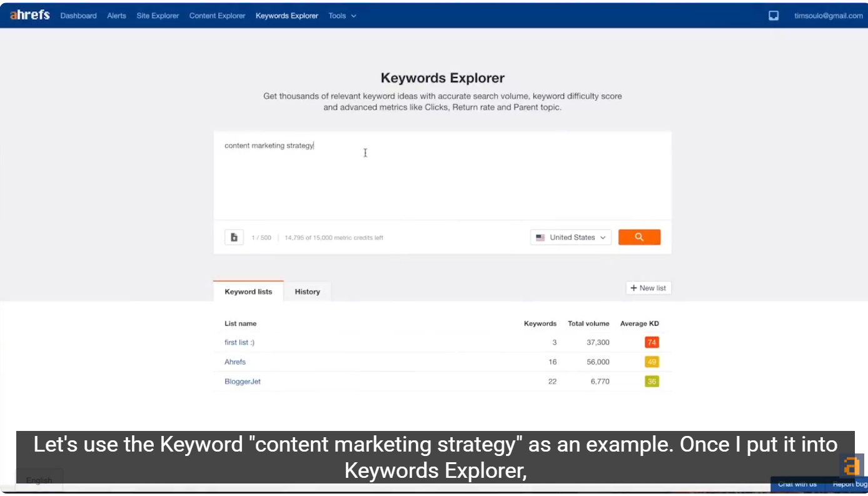Select the Keyword lists tab
Screen dimensions: 868x496
pyautogui.click(x=248, y=291)
